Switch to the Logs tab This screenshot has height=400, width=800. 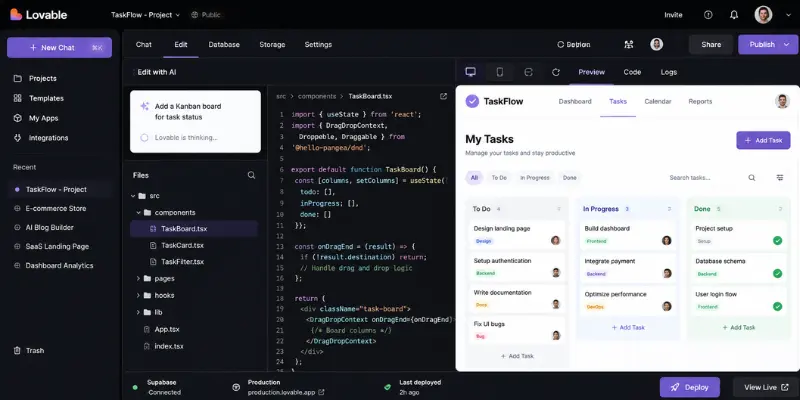coord(668,72)
